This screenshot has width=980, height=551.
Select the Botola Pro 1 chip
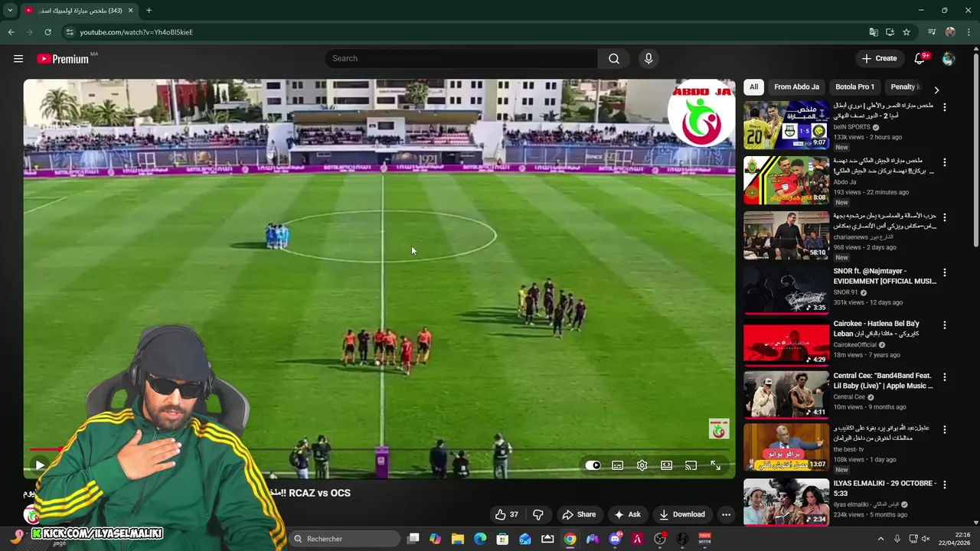tap(854, 87)
